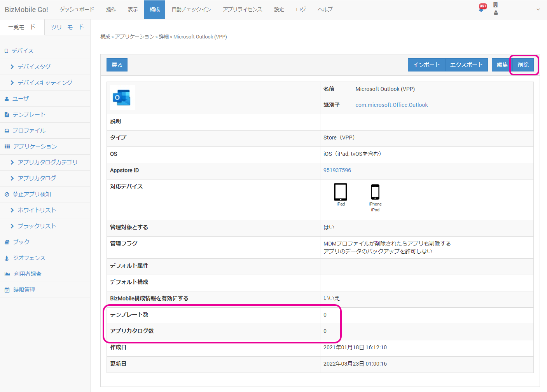Image resolution: width=547 pixels, height=392 pixels.
Task: Open 利用者調査 in the sidebar
Action: (28, 274)
